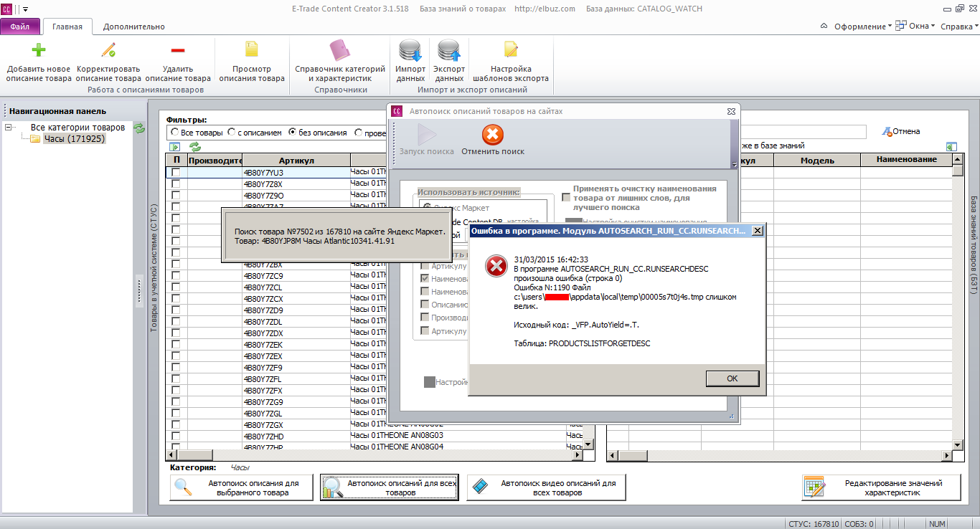
Task: Tick the checkbox for row 4B80Y7ZFL
Action: [x=176, y=379]
